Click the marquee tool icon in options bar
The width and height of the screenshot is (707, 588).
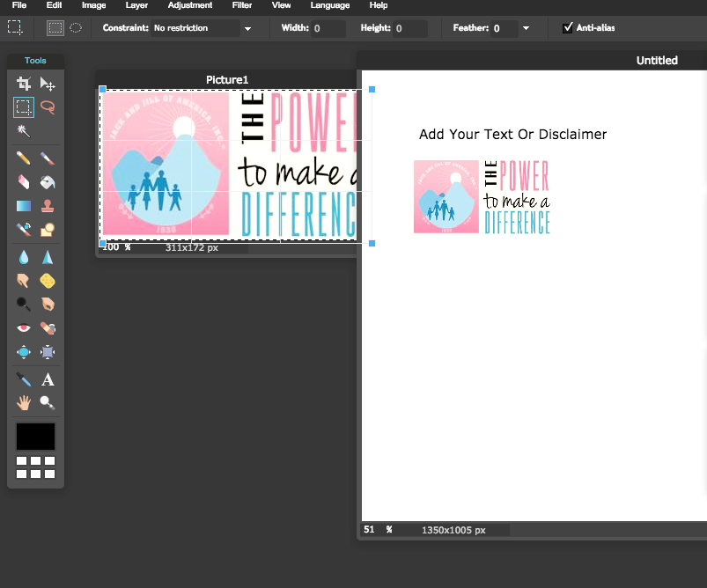[x=15, y=27]
